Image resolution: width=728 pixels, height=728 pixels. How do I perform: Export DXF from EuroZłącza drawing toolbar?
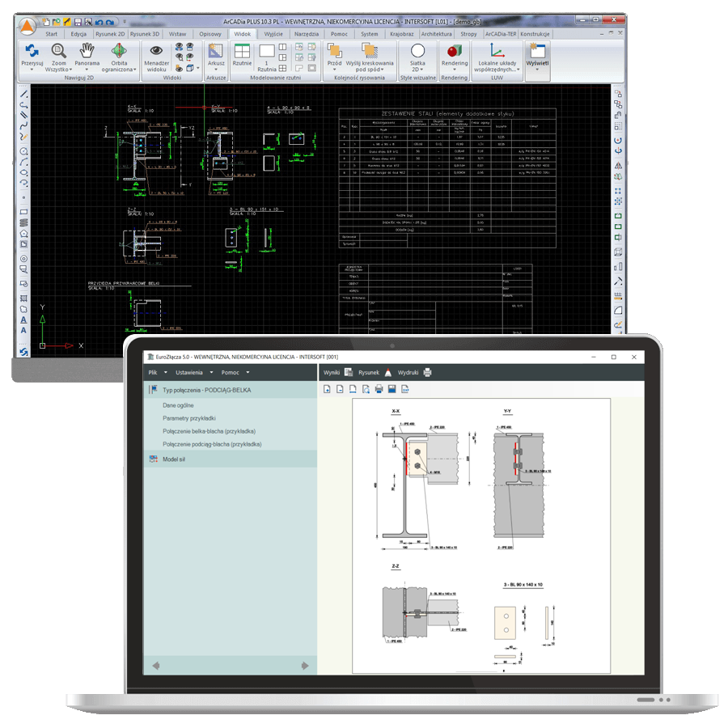tap(405, 389)
